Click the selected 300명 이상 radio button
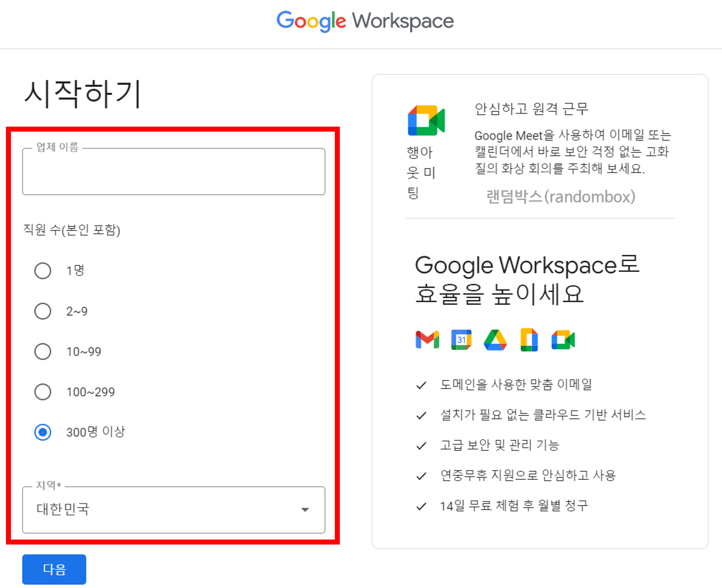Screen dimensions: 722x588 click(42, 432)
